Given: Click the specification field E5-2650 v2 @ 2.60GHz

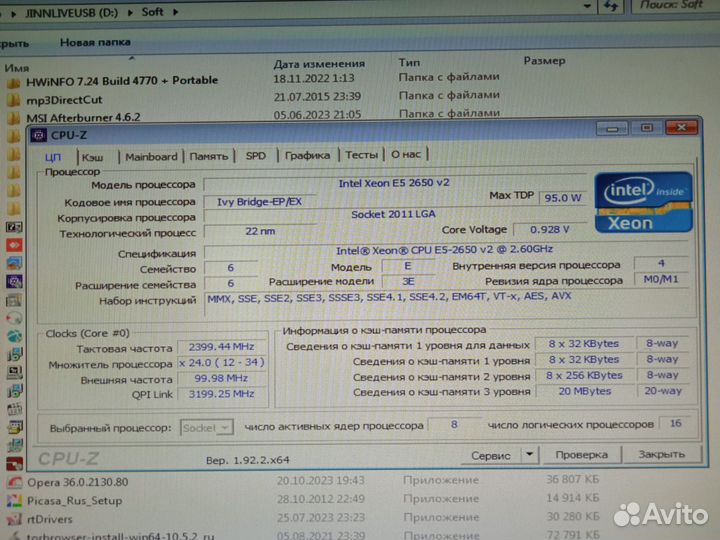Looking at the screenshot, I should [444, 250].
